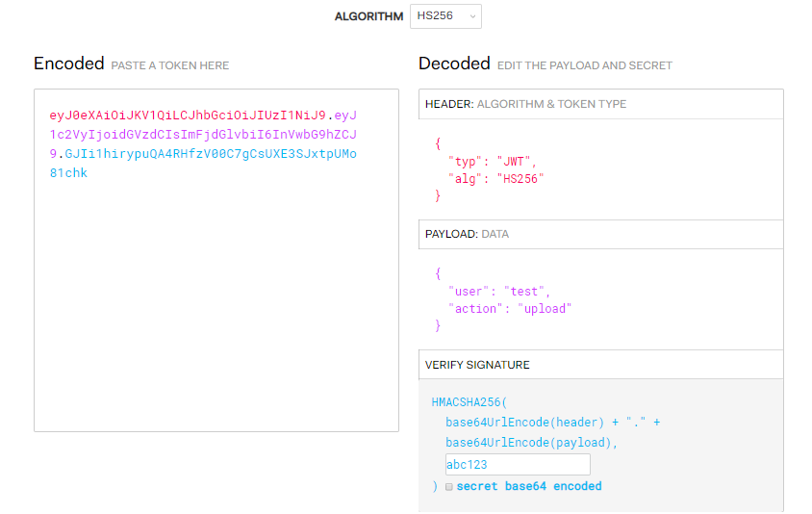The height and width of the screenshot is (514, 812).
Task: Select the "alg": "HS256" line in header
Action: [x=495, y=178]
